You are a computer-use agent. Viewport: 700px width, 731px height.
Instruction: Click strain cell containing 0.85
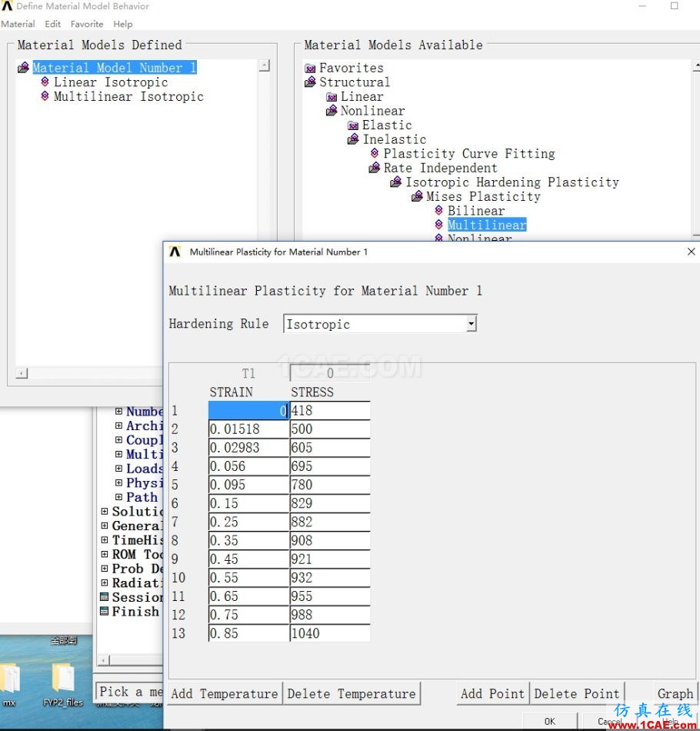(x=249, y=633)
